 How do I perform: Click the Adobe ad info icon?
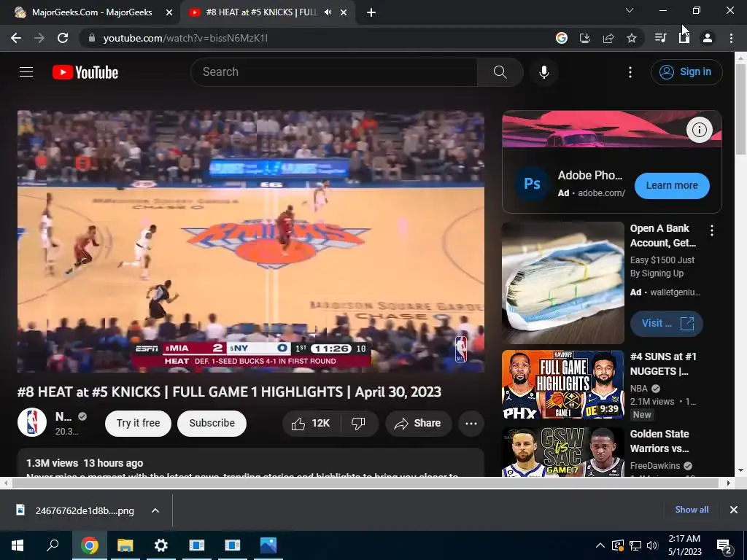pyautogui.click(x=699, y=130)
